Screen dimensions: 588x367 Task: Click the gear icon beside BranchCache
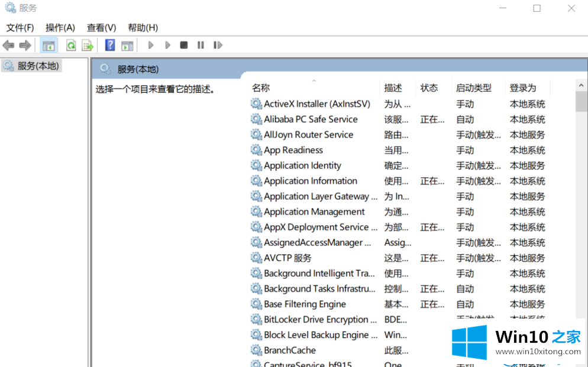pyautogui.click(x=256, y=350)
